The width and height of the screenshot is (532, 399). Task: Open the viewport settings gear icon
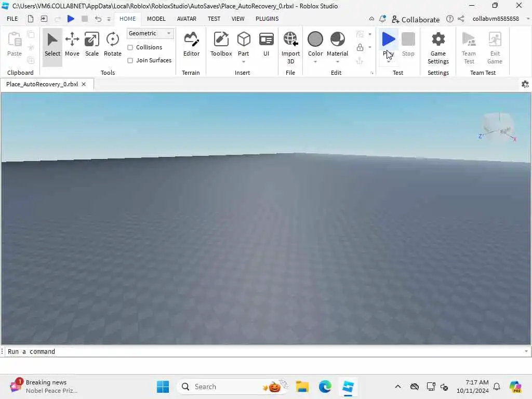525,84
